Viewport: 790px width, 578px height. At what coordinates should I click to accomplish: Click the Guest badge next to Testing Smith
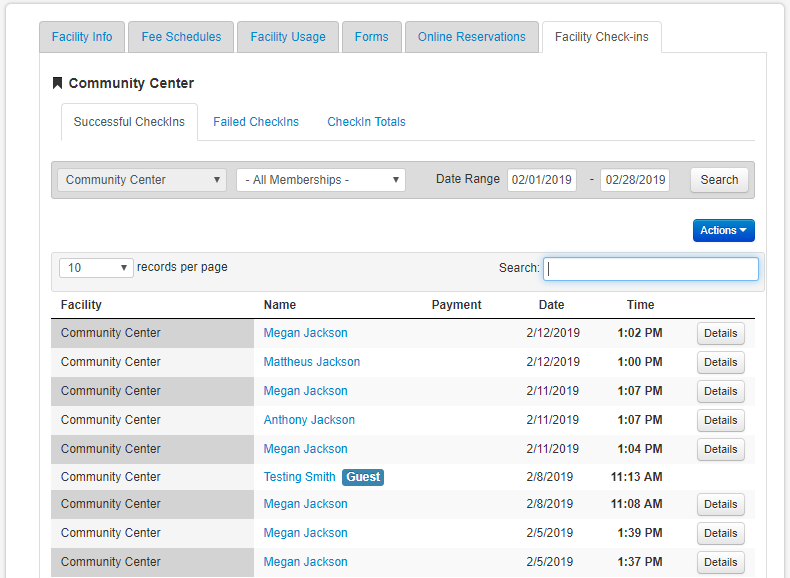click(x=363, y=477)
